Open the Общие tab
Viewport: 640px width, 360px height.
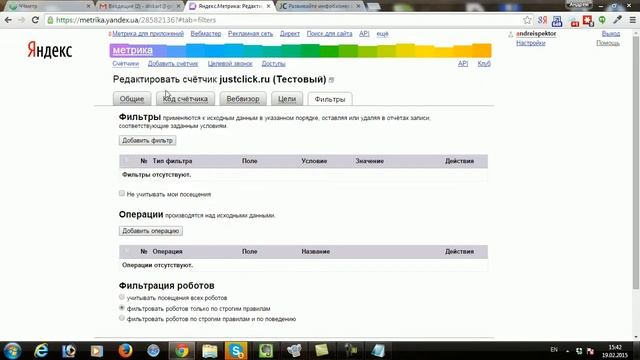132,99
